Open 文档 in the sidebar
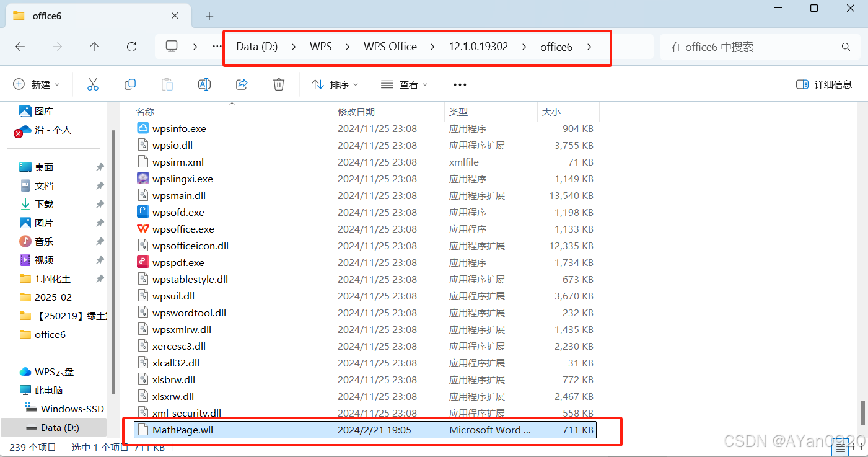868x457 pixels. 44,185
